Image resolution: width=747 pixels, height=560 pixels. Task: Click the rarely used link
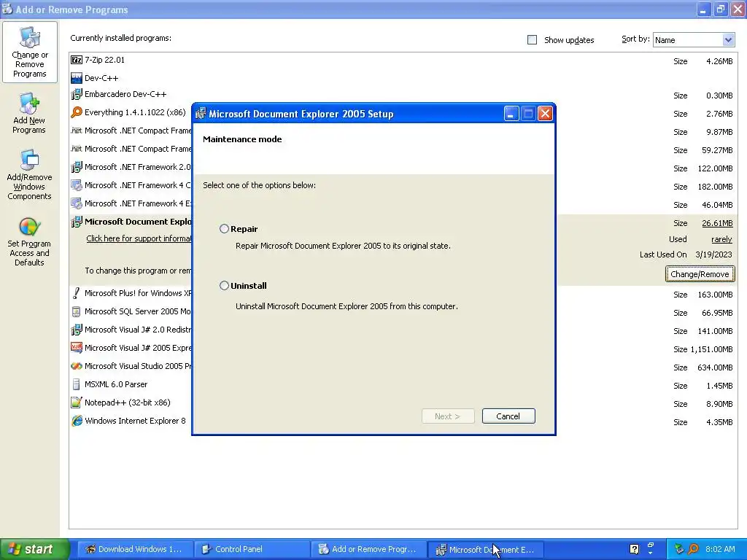coord(721,239)
